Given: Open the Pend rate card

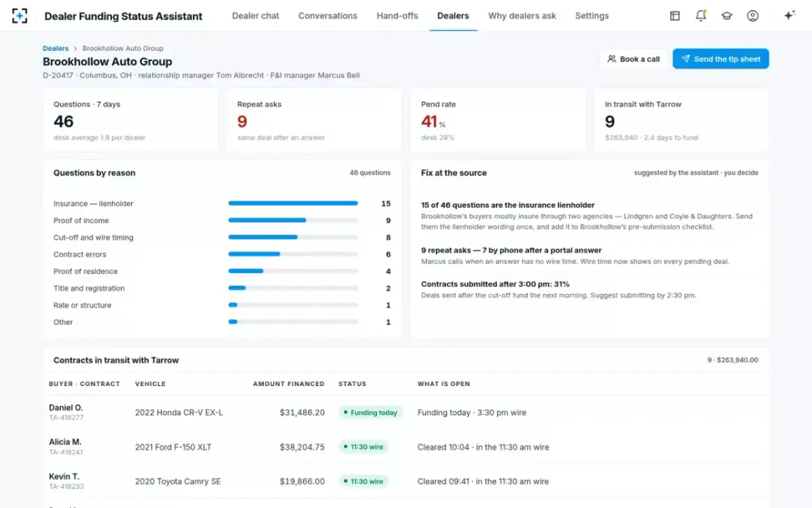Looking at the screenshot, I should (498, 121).
